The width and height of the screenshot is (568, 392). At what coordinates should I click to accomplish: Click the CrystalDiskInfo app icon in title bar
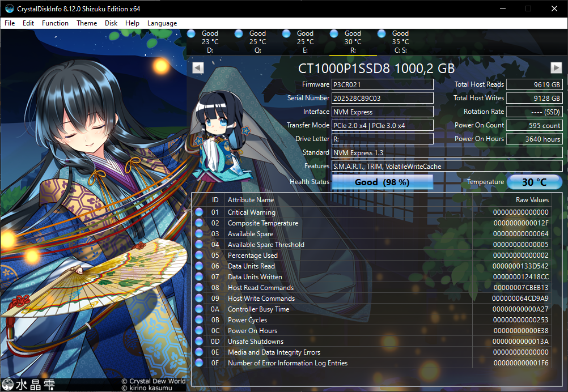[10, 8]
